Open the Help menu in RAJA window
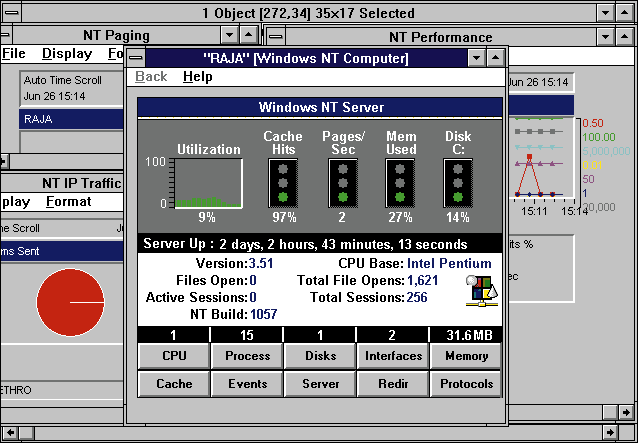 pos(198,76)
